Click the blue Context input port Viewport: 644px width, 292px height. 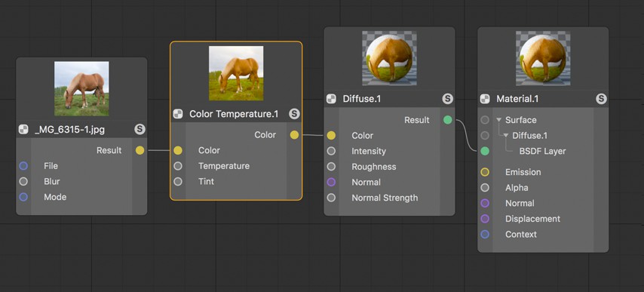click(485, 235)
